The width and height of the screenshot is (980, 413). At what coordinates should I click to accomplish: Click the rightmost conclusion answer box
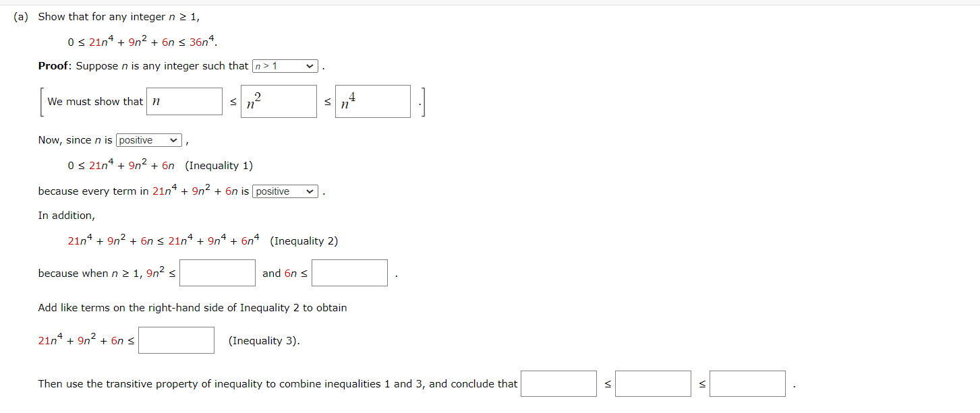[747, 383]
